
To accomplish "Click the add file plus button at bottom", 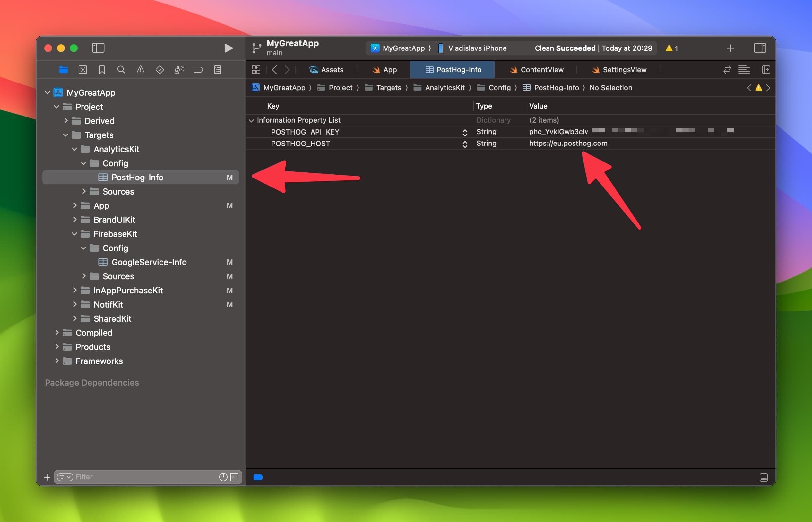I will pyautogui.click(x=47, y=477).
